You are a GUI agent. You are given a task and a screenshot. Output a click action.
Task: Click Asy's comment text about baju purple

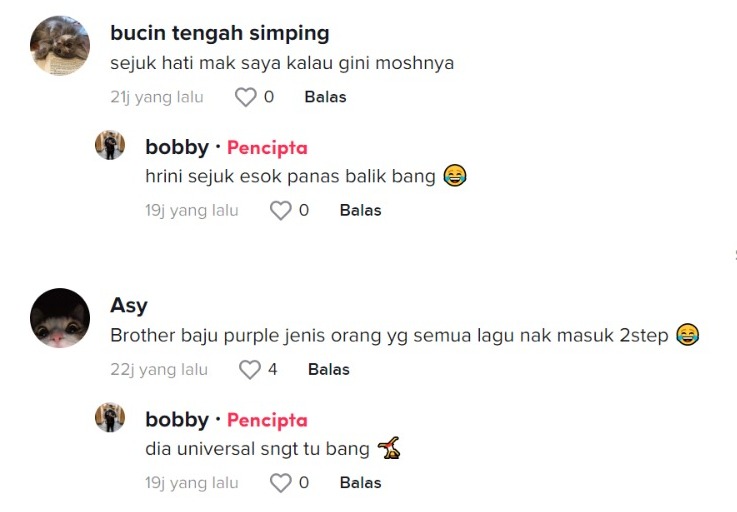pyautogui.click(x=390, y=336)
